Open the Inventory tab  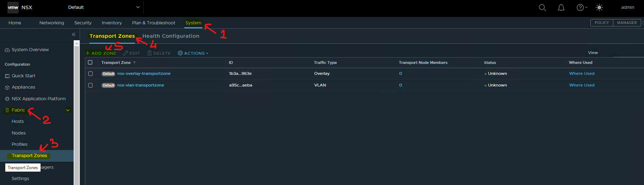(x=112, y=23)
